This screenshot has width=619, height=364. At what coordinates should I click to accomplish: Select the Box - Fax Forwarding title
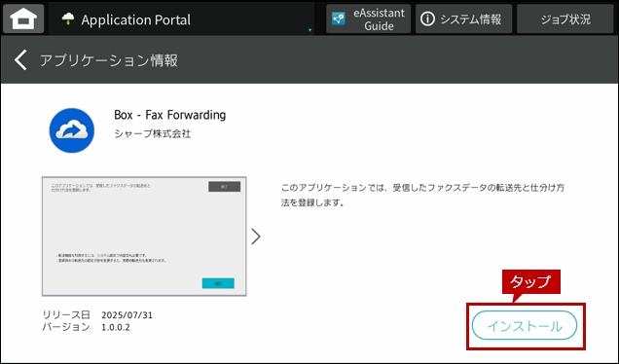tap(169, 115)
